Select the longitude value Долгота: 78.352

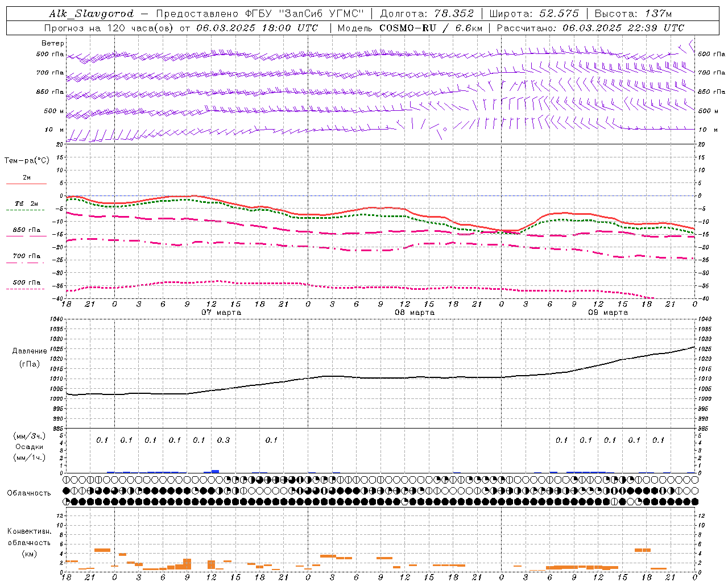[427, 14]
